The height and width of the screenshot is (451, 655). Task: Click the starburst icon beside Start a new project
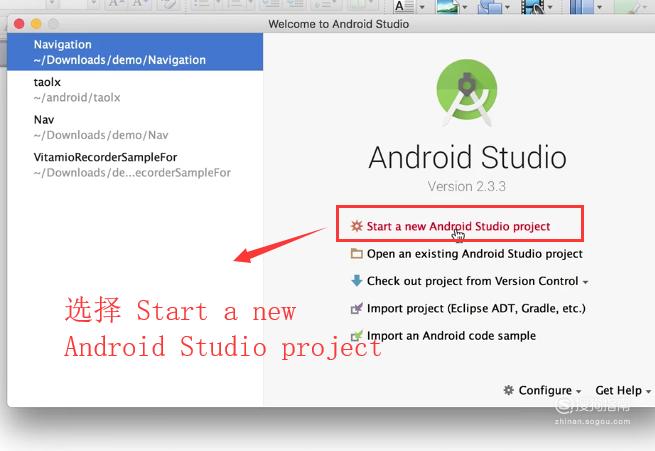tap(356, 226)
